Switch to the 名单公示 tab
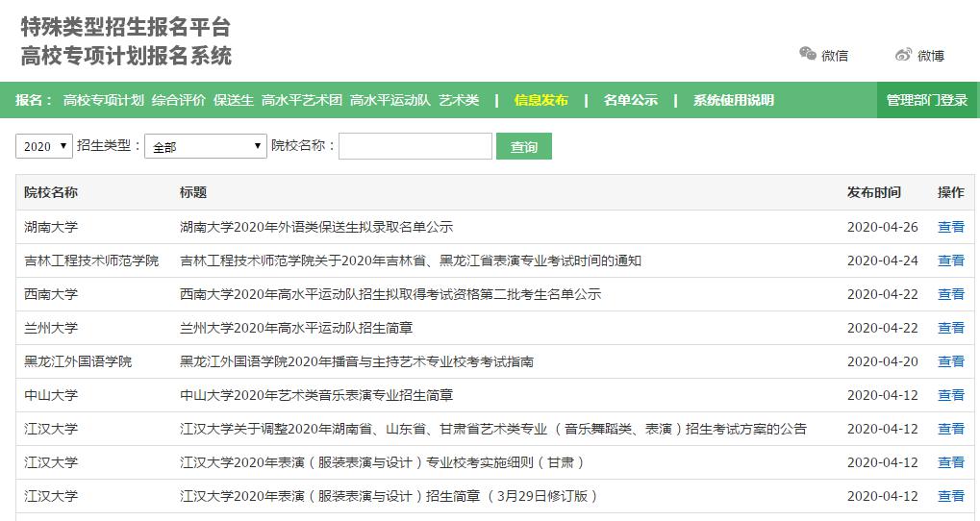This screenshot has height=521, width=980. tap(631, 100)
